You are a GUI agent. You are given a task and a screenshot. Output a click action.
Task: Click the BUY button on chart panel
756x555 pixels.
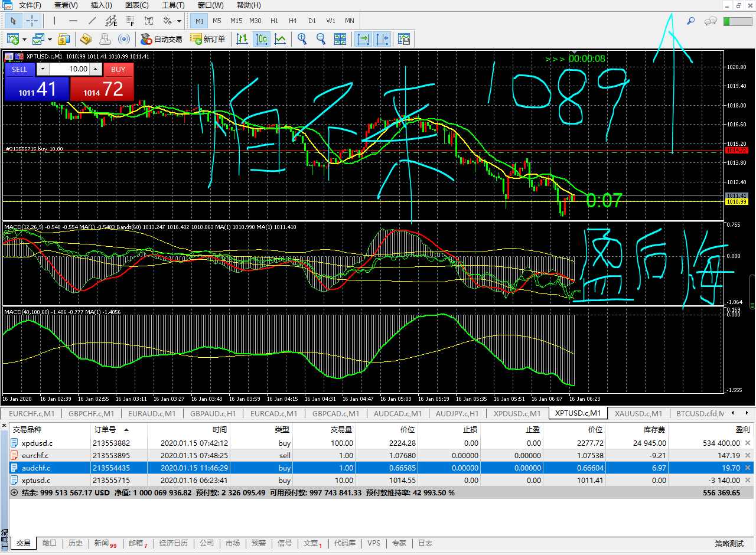(118, 69)
